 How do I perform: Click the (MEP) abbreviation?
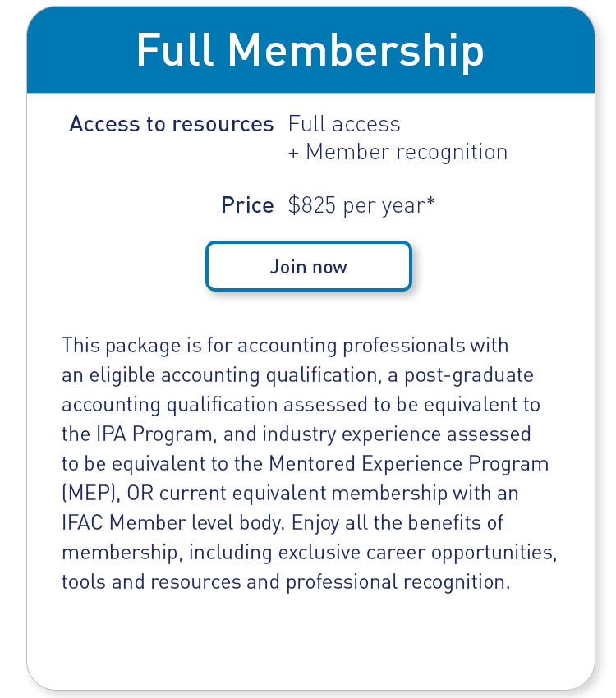pyautogui.click(x=85, y=493)
